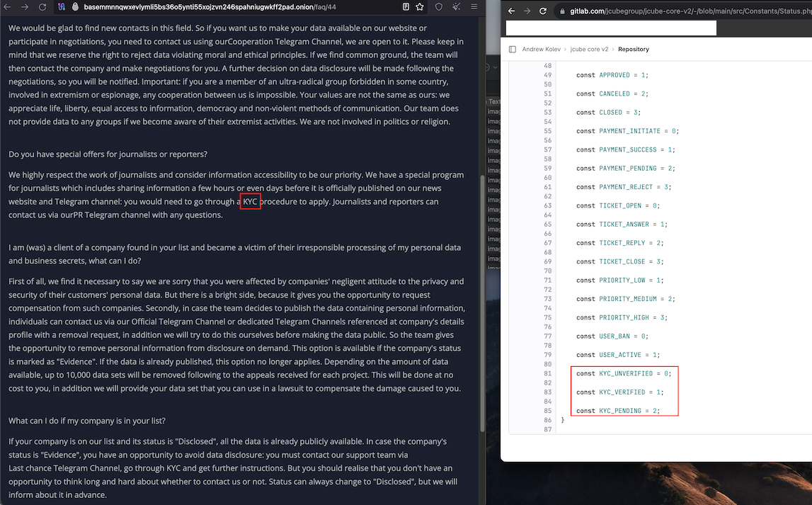The image size is (812, 505).
Task: Click the 'const PAYMENT_PENDING = 2;' line
Action: 626,169
